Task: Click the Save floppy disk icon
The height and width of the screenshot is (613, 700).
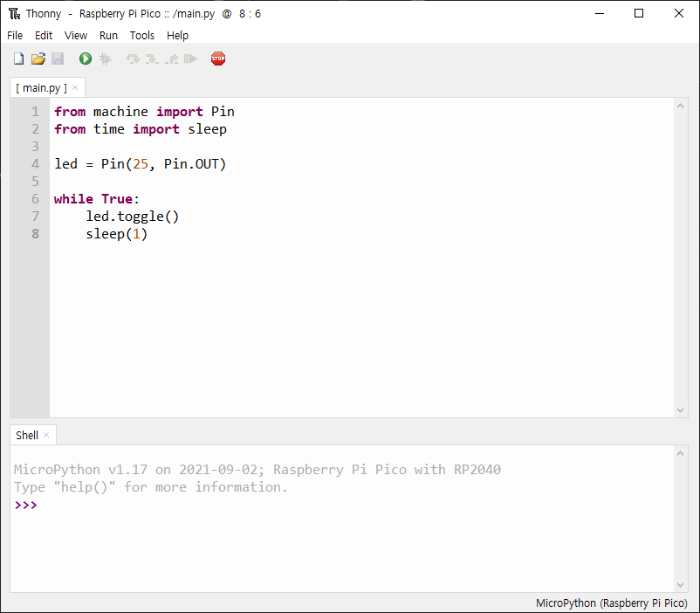Action: pyautogui.click(x=58, y=59)
